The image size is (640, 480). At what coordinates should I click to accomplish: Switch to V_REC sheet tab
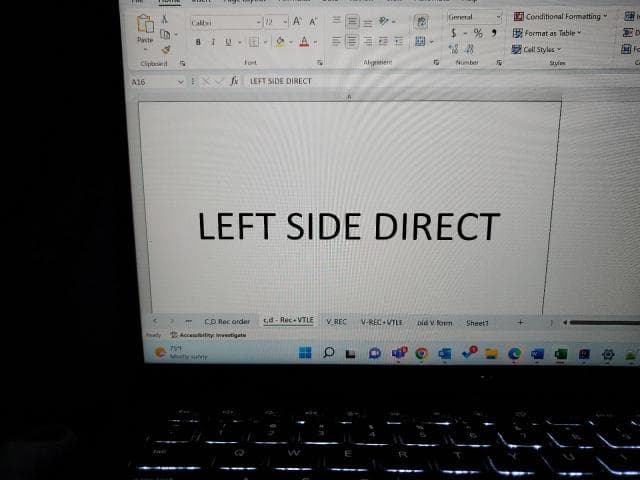pyautogui.click(x=336, y=322)
